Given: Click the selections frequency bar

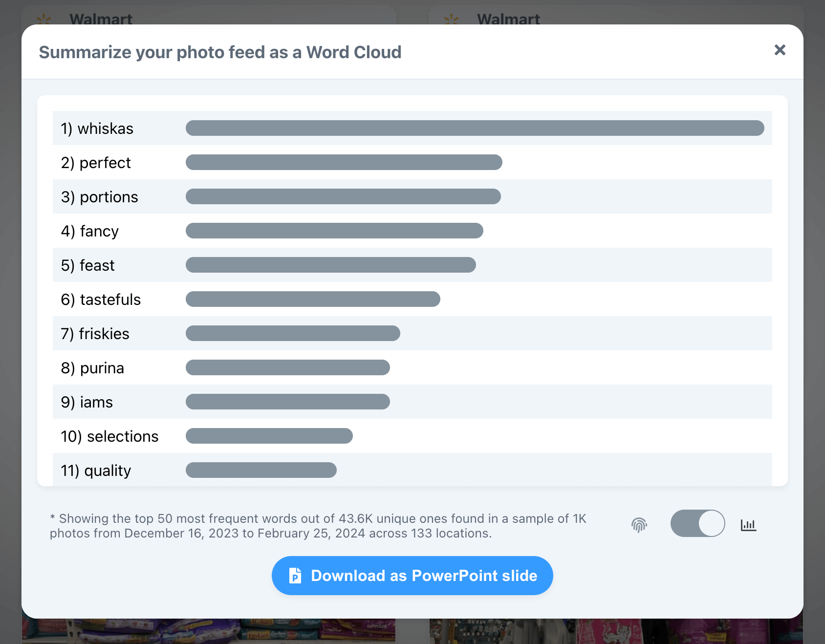Looking at the screenshot, I should [269, 436].
